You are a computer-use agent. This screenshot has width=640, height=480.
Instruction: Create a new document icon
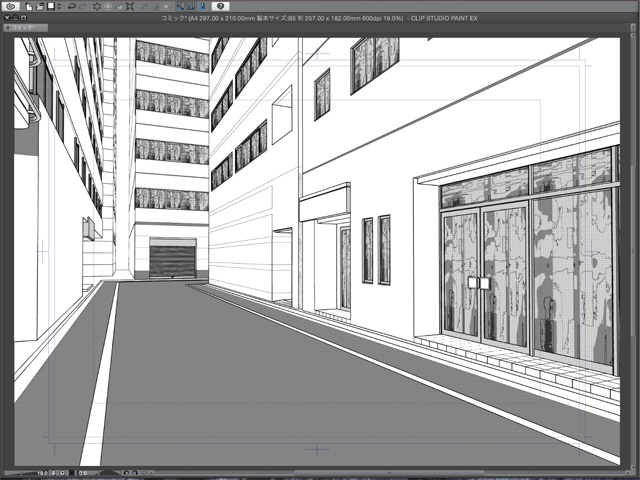29,7
